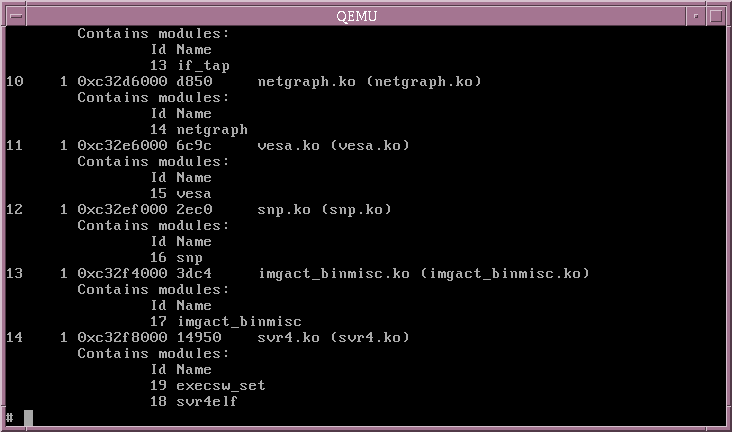This screenshot has width=732, height=432.
Task: Click the svr4elf module name
Action: point(207,402)
